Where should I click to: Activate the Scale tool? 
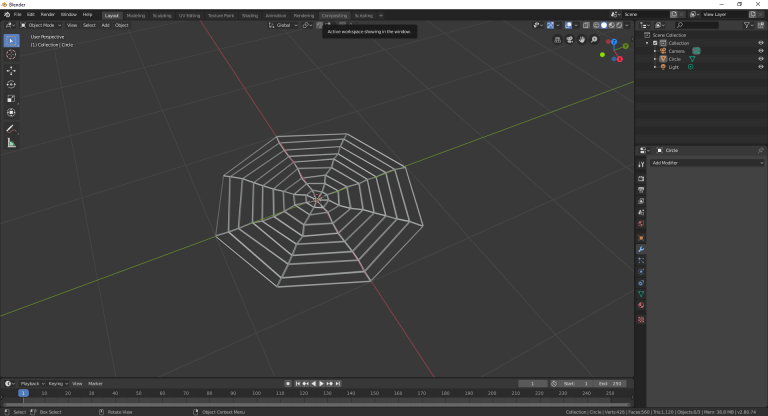[x=11, y=99]
